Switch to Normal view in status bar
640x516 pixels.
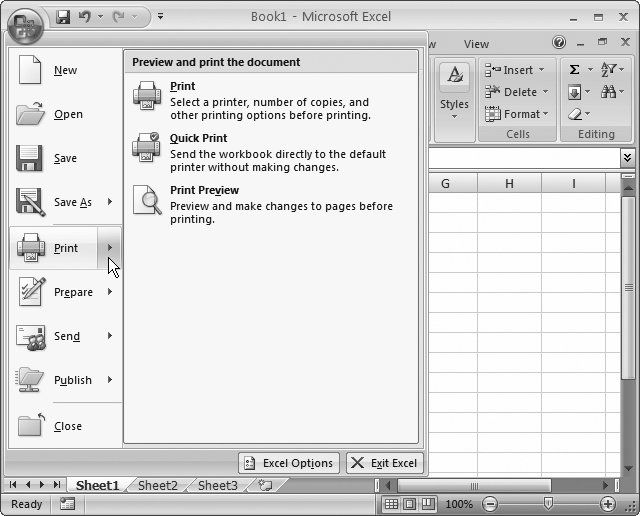[392, 504]
